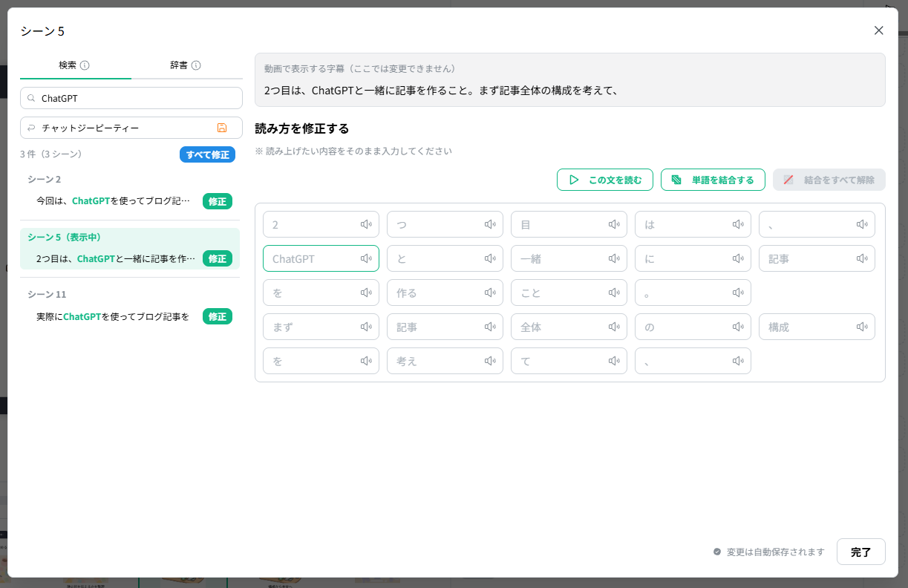Click the 読み方を修正する heading
Screen dimensions: 908x588
(302, 128)
